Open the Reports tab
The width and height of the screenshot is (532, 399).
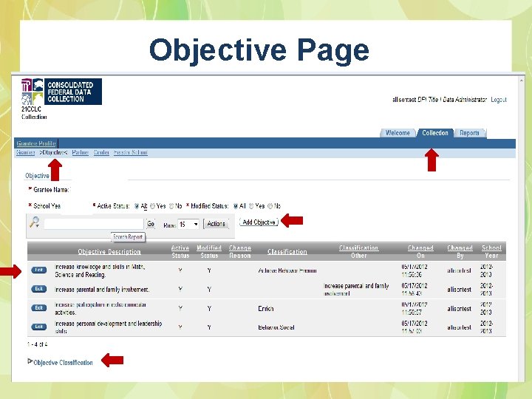469,133
